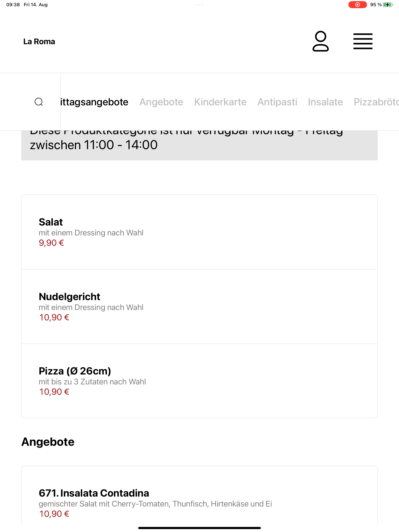Image resolution: width=399 pixels, height=532 pixels.
Task: Open the Insalate category tab
Action: pyautogui.click(x=325, y=102)
